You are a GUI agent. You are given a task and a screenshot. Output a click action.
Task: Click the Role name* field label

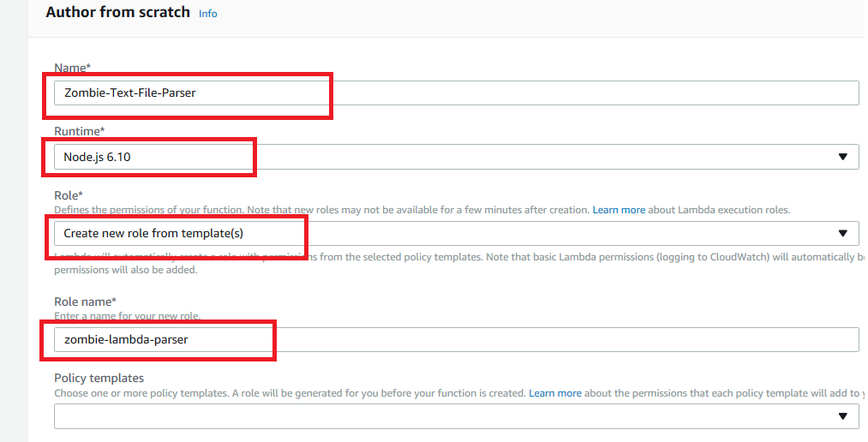[87, 302]
